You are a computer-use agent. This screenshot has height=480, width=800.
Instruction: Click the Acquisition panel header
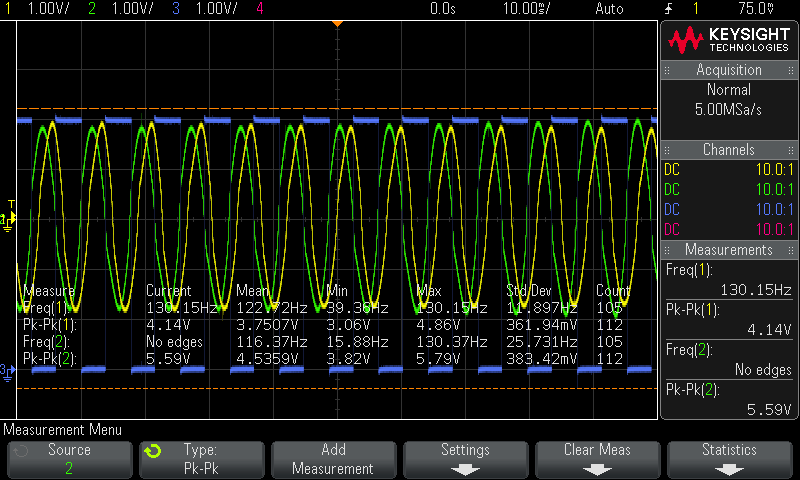point(729,70)
